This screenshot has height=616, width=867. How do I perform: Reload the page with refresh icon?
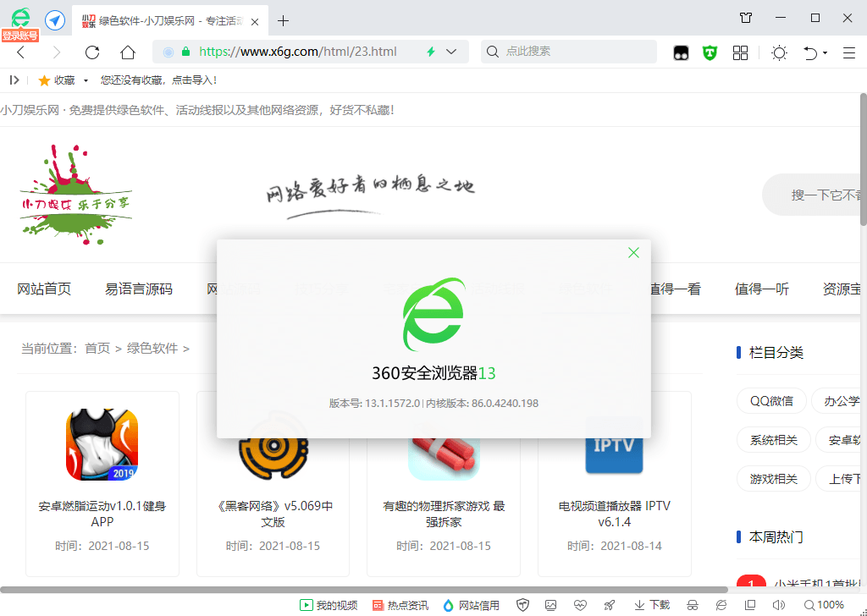pyautogui.click(x=91, y=52)
